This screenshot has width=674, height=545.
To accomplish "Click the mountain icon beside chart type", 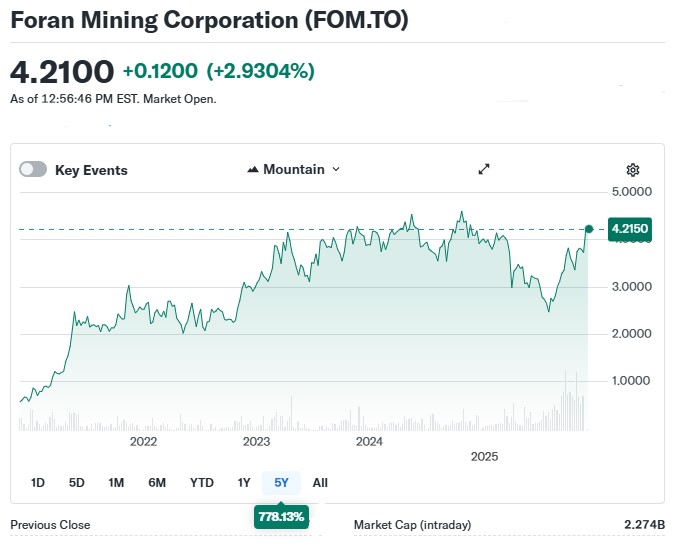I will [253, 170].
